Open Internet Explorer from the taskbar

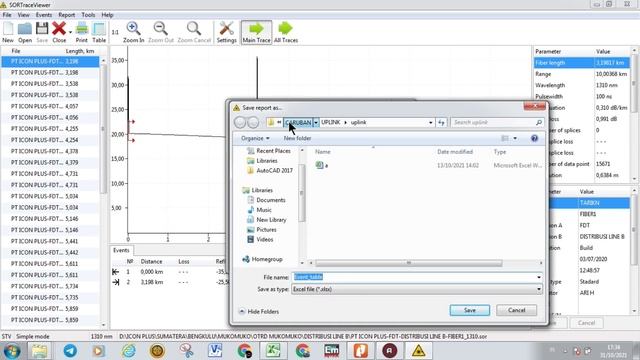point(129,351)
